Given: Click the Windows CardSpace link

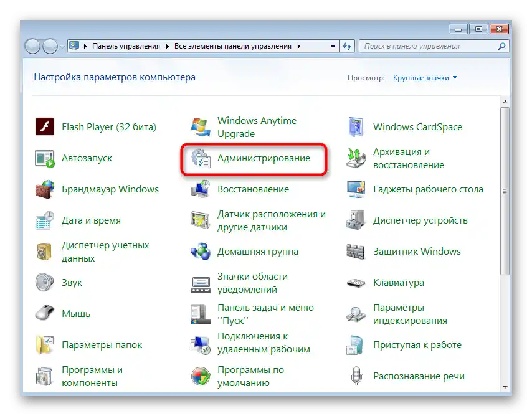Looking at the screenshot, I should (x=417, y=127).
